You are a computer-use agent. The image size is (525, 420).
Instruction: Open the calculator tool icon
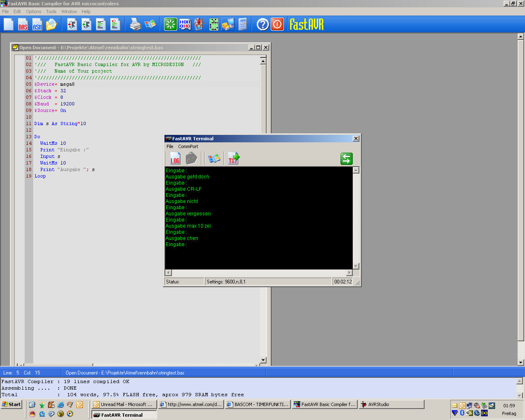click(x=243, y=25)
